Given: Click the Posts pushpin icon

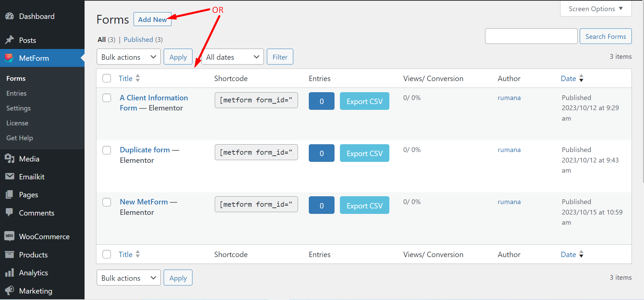Looking at the screenshot, I should tap(9, 40).
